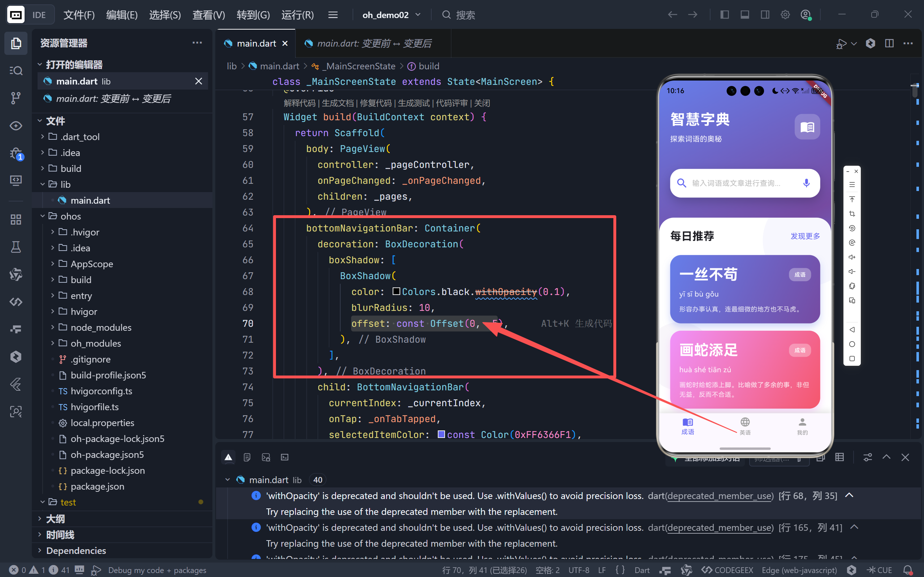Open the Extensions grid view in sidebar
This screenshot has width=924, height=577.
point(16,220)
